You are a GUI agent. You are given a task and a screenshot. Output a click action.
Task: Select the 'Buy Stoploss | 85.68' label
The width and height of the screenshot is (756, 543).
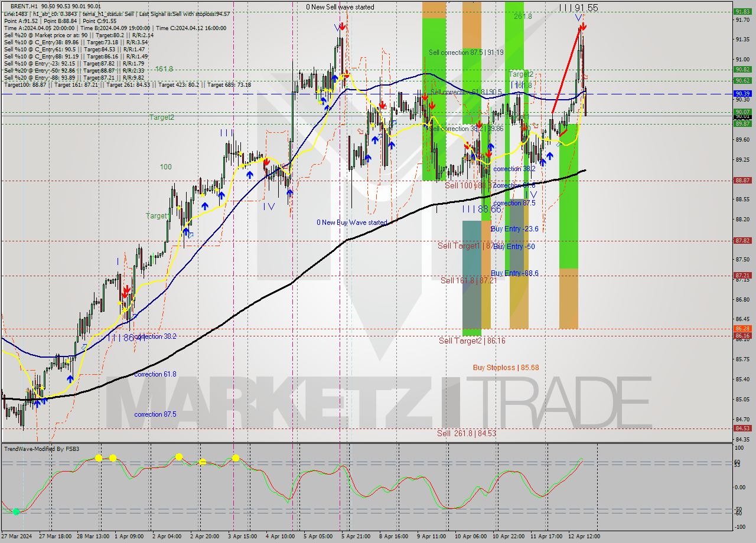coord(506,367)
